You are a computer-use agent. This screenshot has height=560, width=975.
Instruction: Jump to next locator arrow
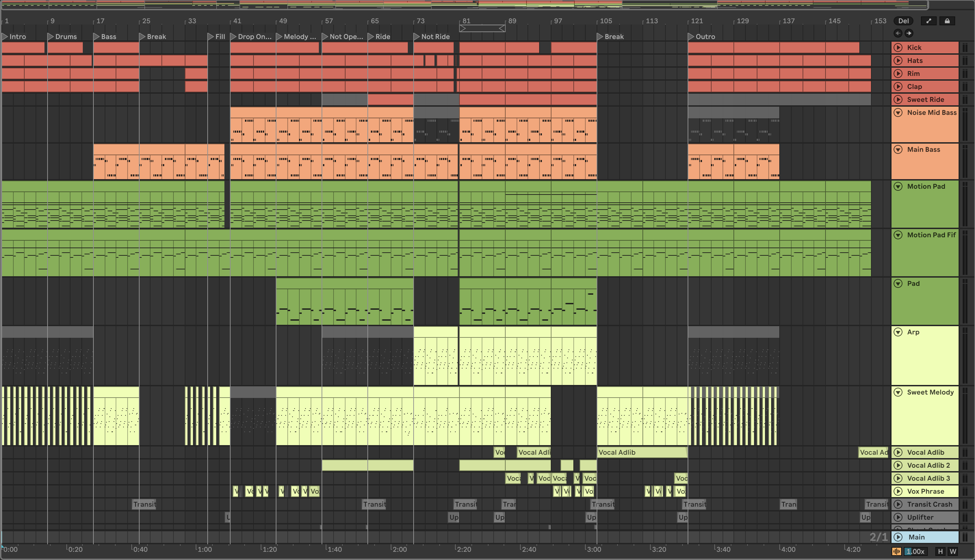tap(909, 33)
